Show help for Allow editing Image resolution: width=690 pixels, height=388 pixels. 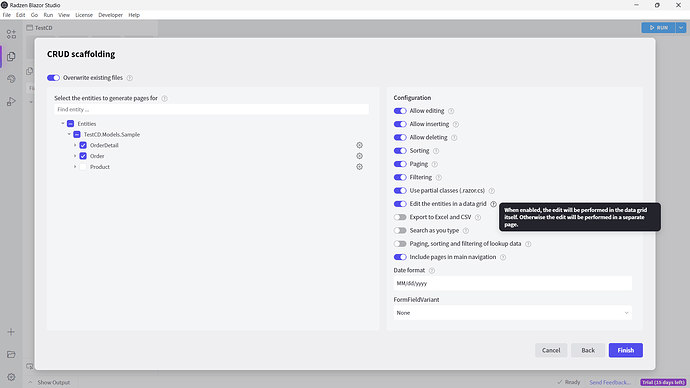451,111
